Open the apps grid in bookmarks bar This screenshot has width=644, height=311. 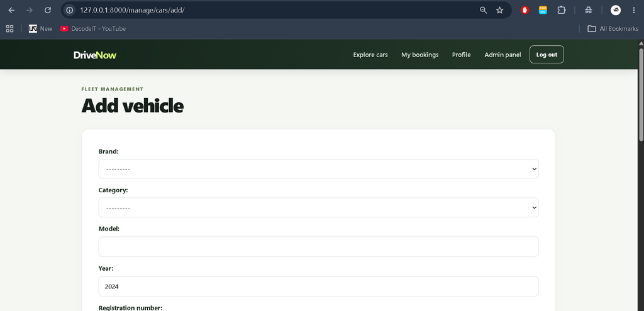(x=10, y=29)
